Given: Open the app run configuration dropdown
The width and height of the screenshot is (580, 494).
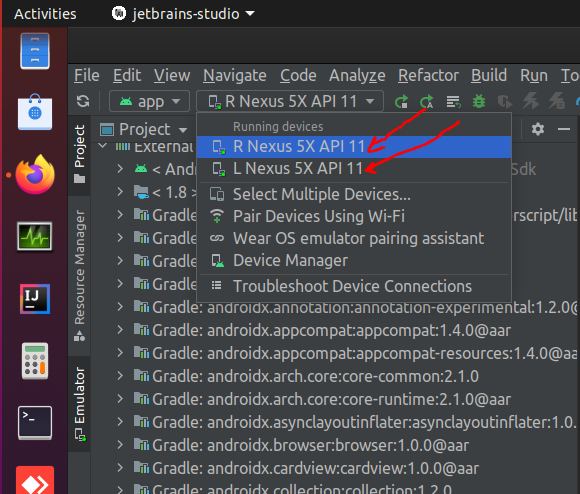Looking at the screenshot, I should point(149,101).
